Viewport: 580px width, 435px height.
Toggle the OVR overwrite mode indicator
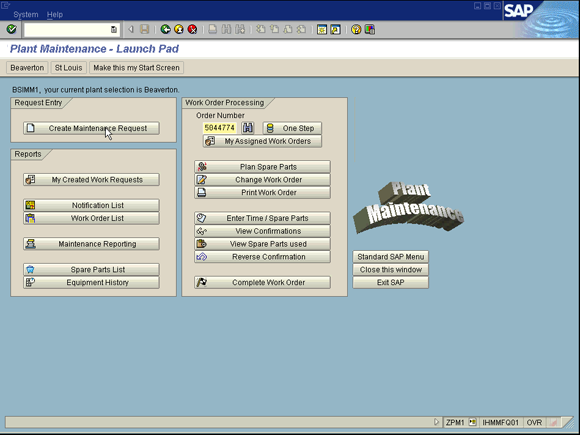pyautogui.click(x=534, y=422)
